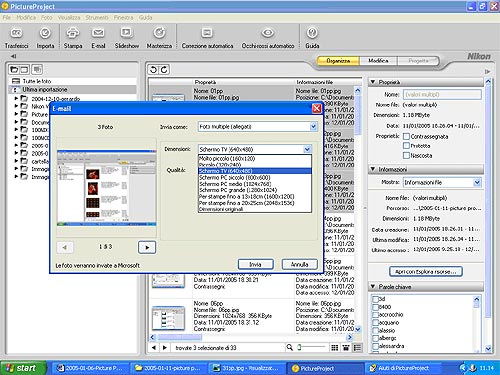Check the acrocchio keyword checkbox

point(375,315)
